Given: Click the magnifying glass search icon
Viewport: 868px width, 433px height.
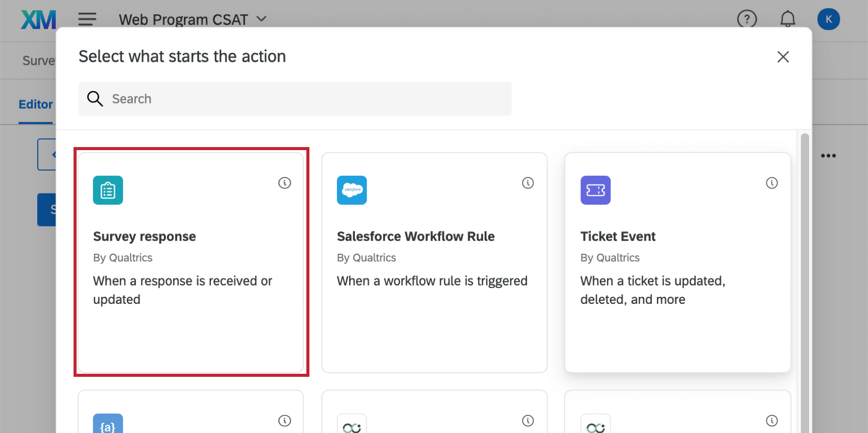Looking at the screenshot, I should 95,99.
